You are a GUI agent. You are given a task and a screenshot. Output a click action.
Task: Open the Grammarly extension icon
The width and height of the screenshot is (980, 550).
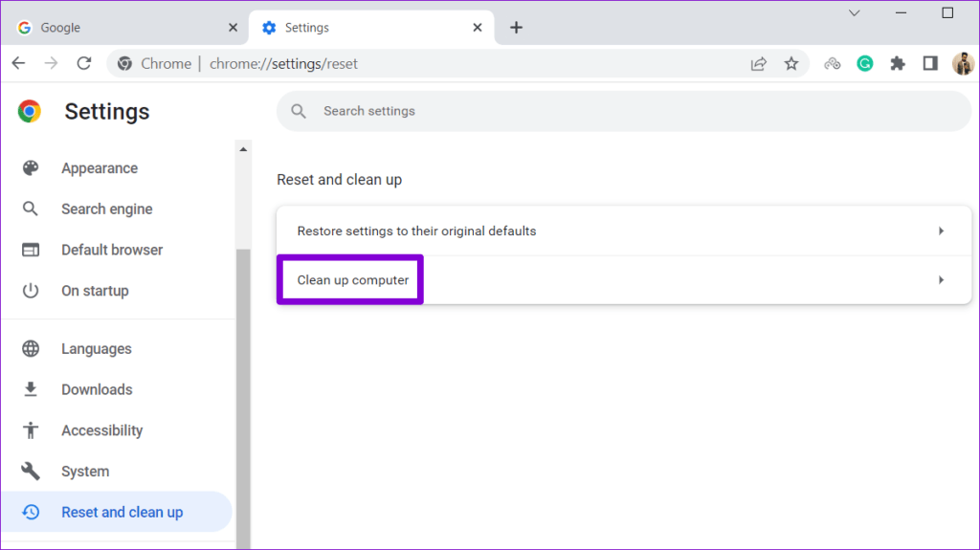click(x=865, y=64)
